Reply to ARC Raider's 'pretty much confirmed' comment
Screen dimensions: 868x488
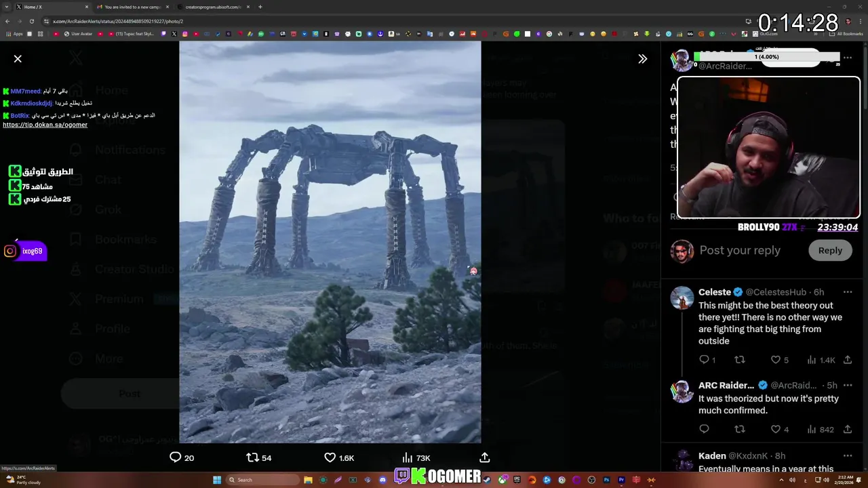[704, 429]
